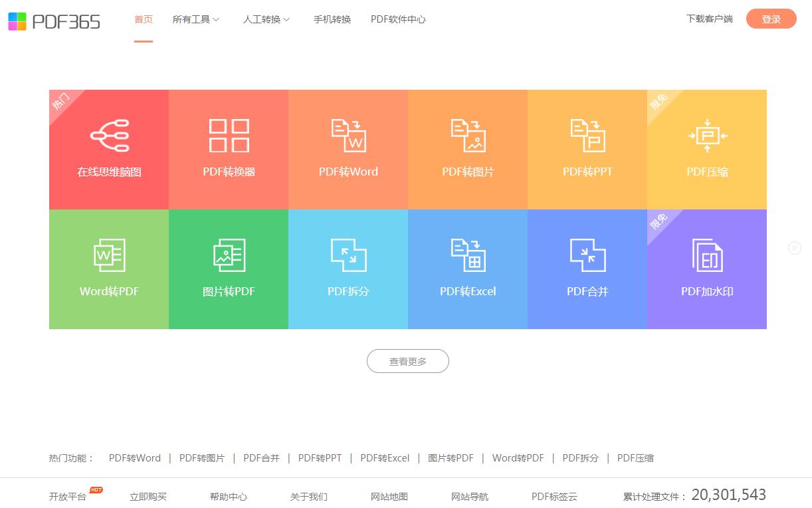
Task: Expand the 人工转换 dropdown menu
Action: tap(266, 19)
